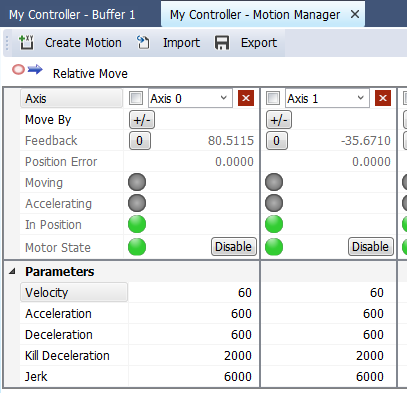The image size is (407, 393).
Task: Collapse the Parameters section
Action: (12, 271)
